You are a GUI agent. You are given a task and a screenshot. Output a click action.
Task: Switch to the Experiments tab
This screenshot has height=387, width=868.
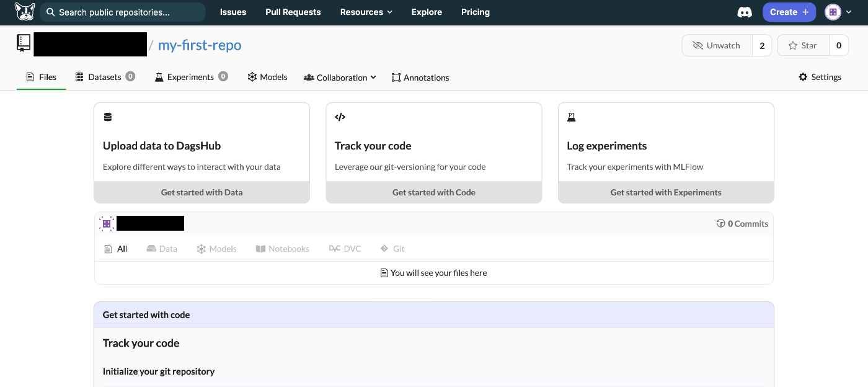191,77
